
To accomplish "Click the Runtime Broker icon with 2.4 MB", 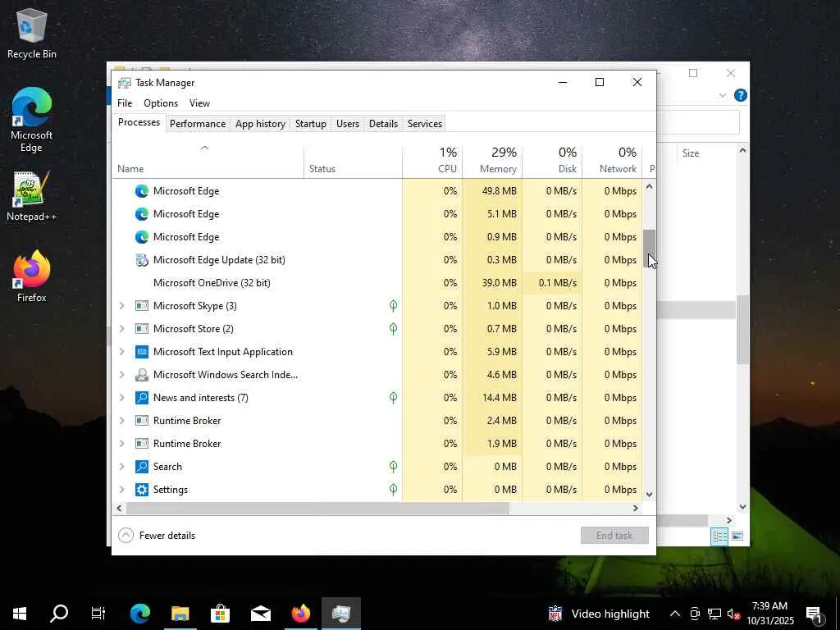I will [141, 421].
